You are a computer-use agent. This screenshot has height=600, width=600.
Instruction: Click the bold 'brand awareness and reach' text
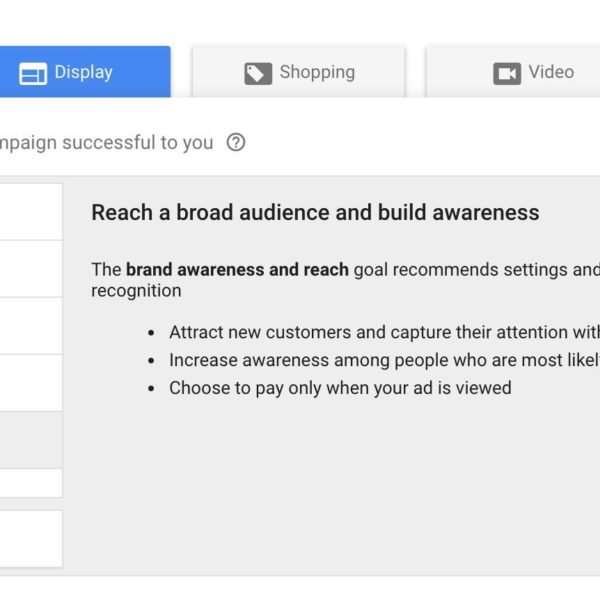click(237, 269)
